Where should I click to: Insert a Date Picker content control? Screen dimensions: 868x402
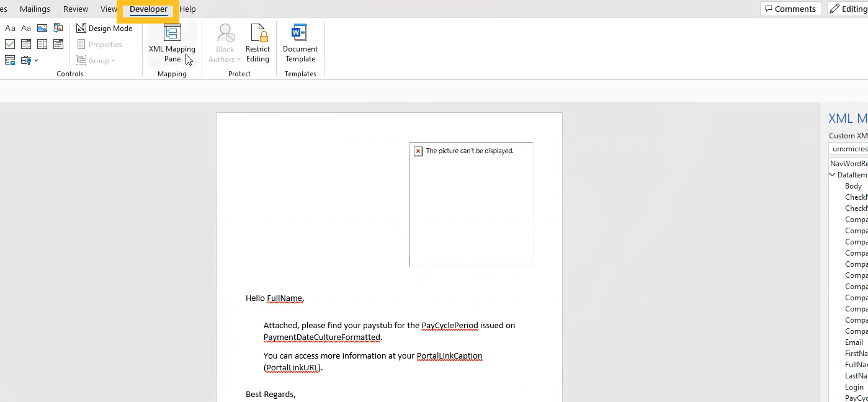58,44
